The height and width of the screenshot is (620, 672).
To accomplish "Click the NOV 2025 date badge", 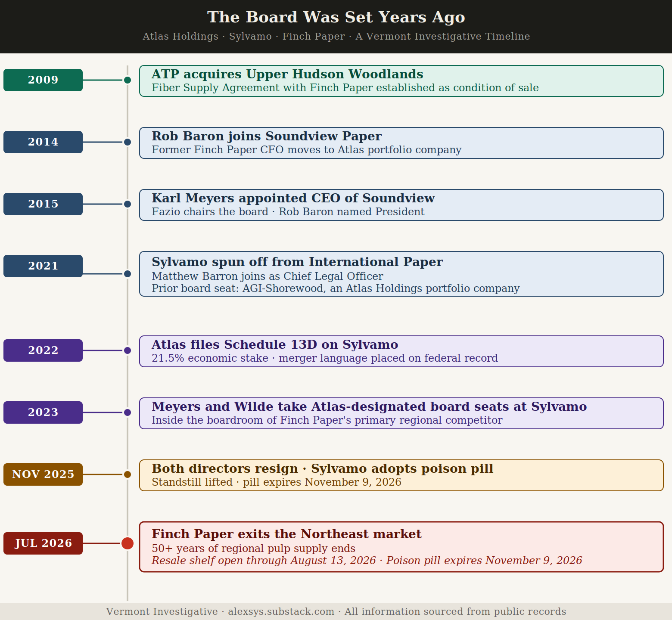I will point(43,474).
